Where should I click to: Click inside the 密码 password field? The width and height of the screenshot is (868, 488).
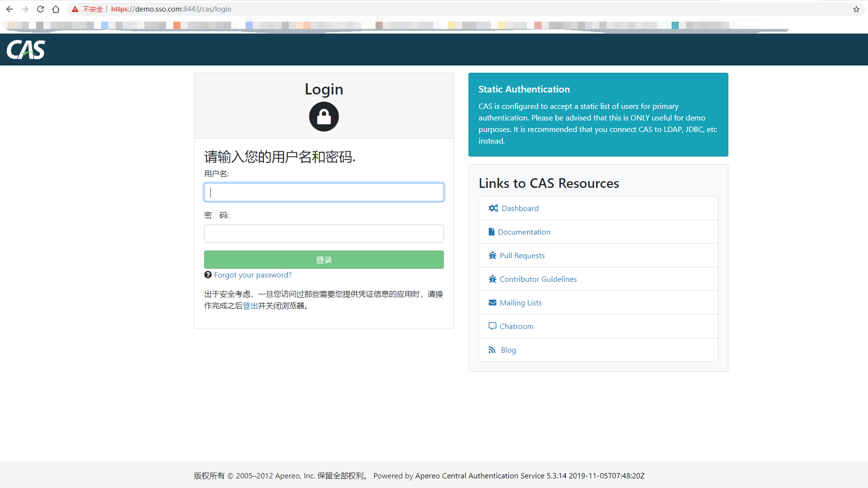pos(324,234)
